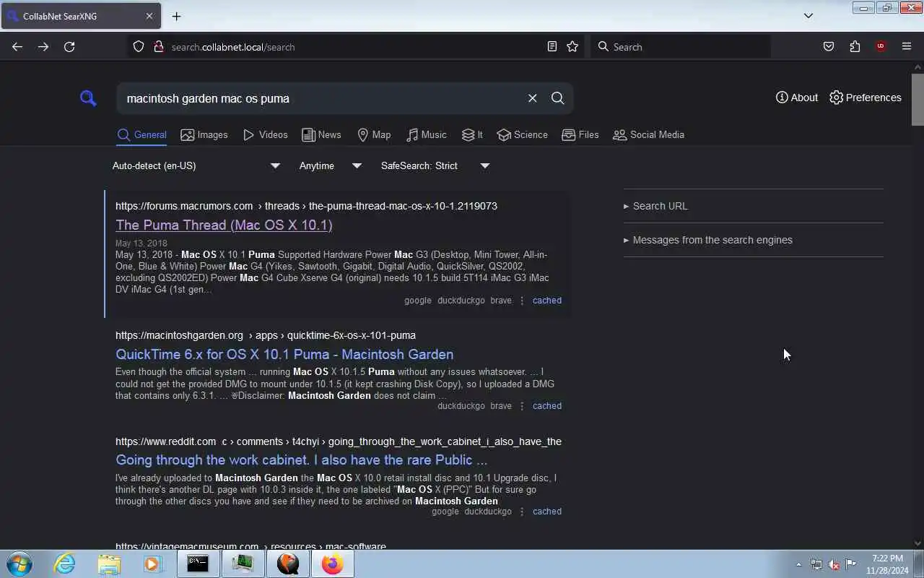
Task: Reload the page
Action: coord(69,47)
